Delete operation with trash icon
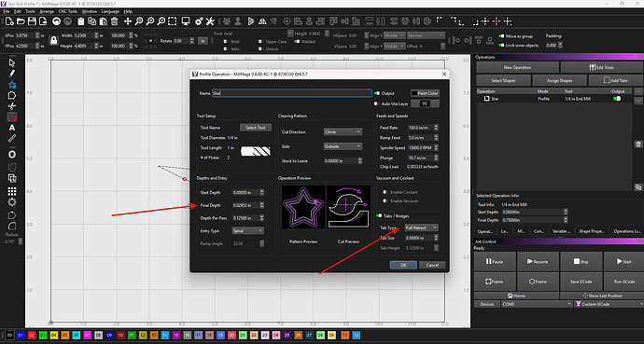The height and width of the screenshot is (344, 644). click(x=638, y=144)
